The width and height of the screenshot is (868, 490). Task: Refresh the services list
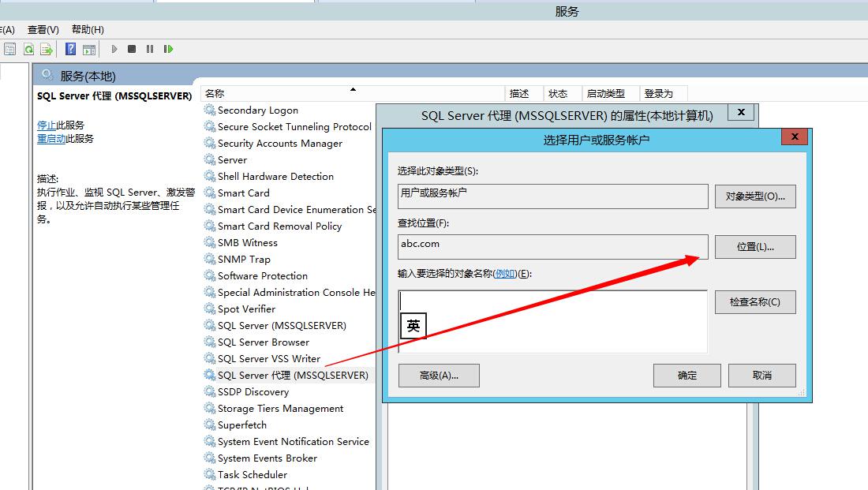(x=28, y=48)
